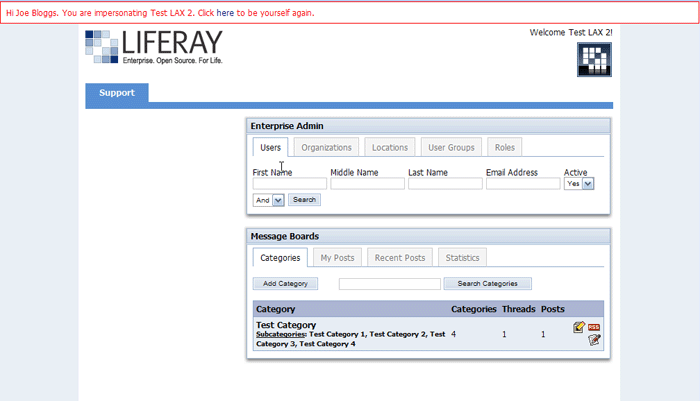Open the user portrait avatar

point(594,59)
